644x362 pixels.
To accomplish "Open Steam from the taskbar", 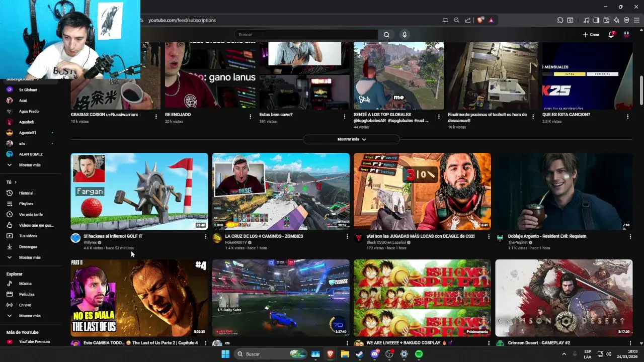I will (x=360, y=354).
